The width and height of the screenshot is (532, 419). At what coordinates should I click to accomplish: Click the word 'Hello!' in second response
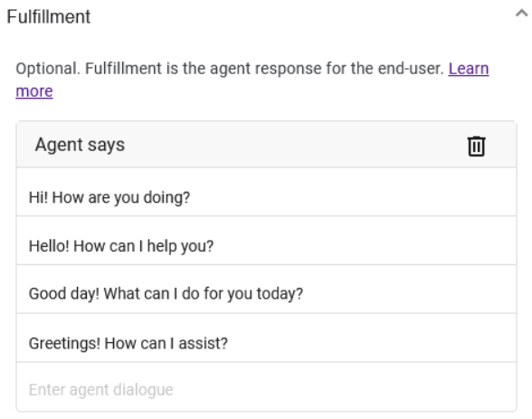(49, 246)
